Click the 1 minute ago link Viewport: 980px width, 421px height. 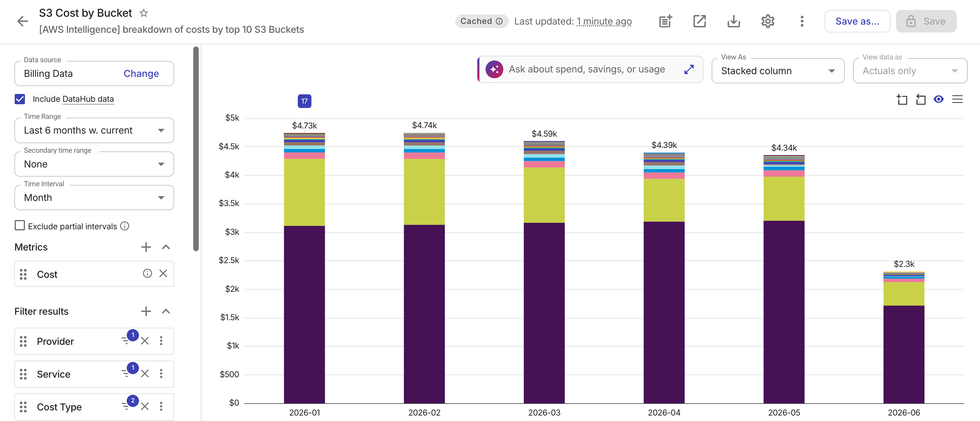(604, 21)
